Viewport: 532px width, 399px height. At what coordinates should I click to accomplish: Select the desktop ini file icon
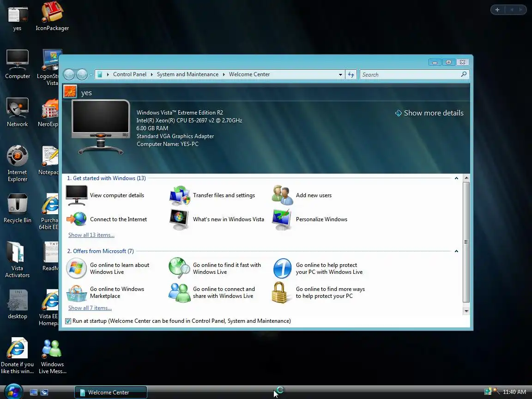[x=17, y=305]
